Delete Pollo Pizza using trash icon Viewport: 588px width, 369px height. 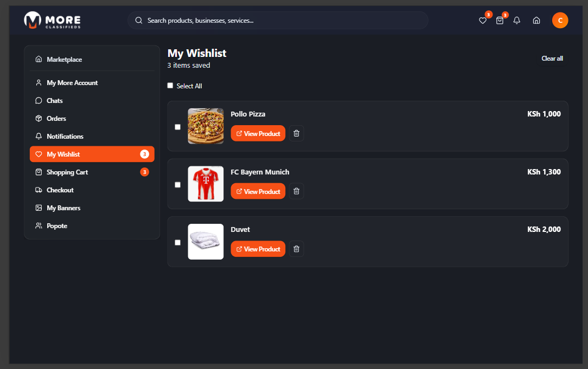coord(296,133)
